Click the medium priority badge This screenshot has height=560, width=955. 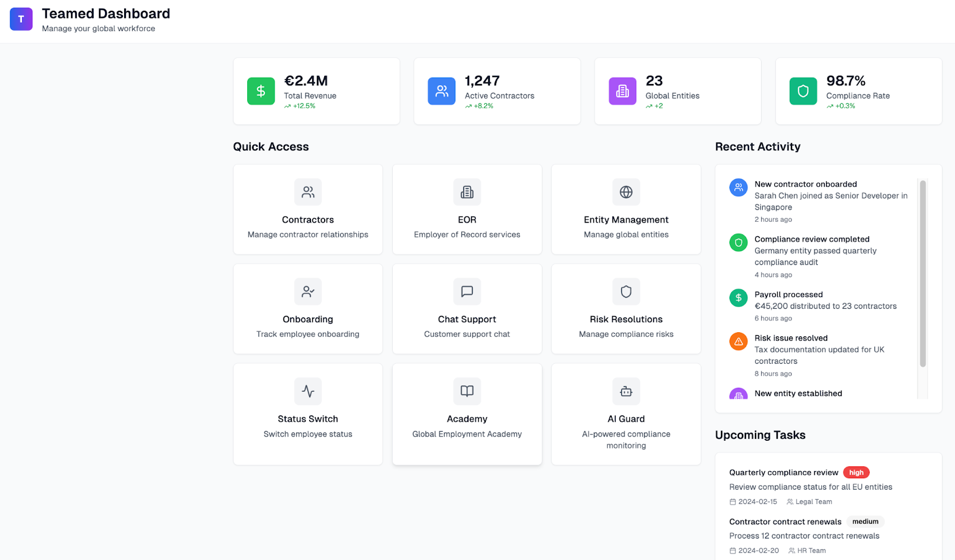865,521
